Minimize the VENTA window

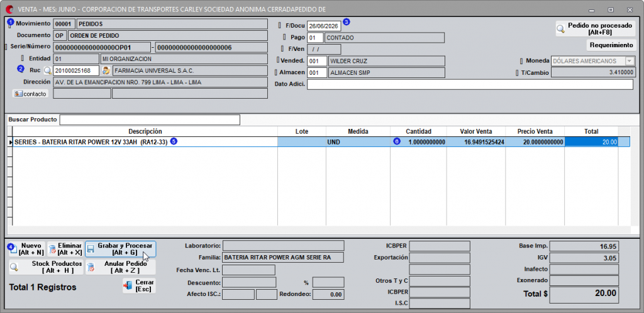click(x=592, y=9)
